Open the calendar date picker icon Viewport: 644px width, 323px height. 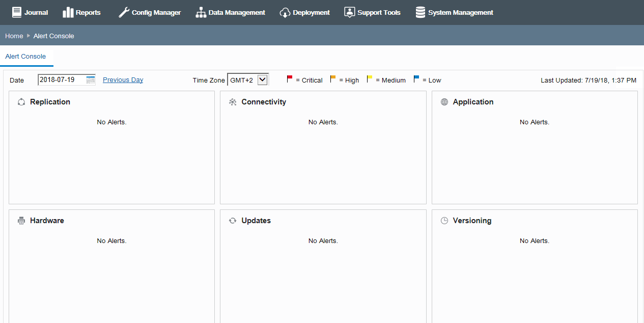(91, 79)
